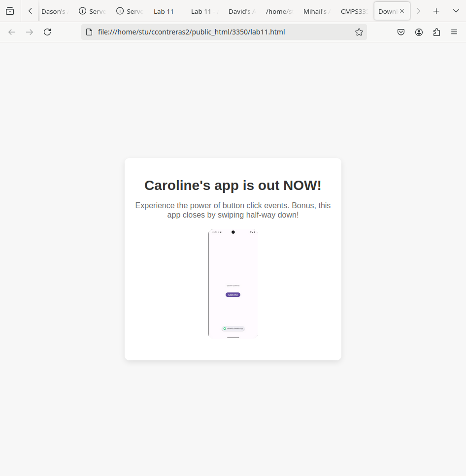The width and height of the screenshot is (466, 476).
Task: Switch to the Lab 11 tab
Action: (164, 11)
